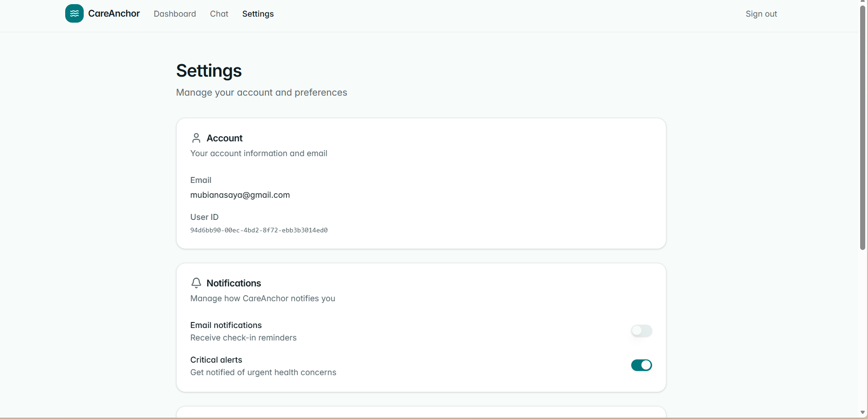The width and height of the screenshot is (868, 419).
Task: Go to the Chat page
Action: tap(219, 14)
